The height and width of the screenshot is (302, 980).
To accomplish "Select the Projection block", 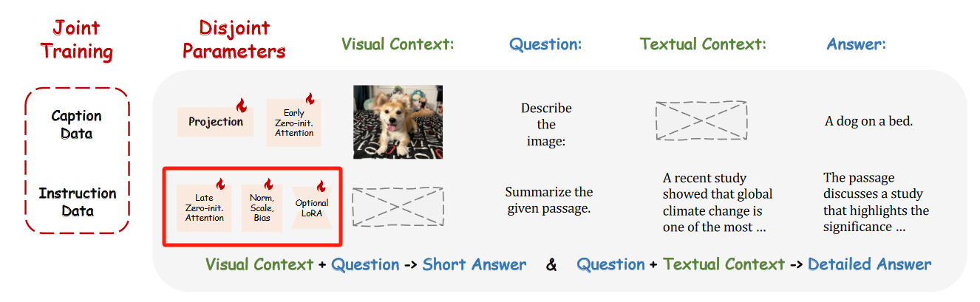I will [215, 122].
